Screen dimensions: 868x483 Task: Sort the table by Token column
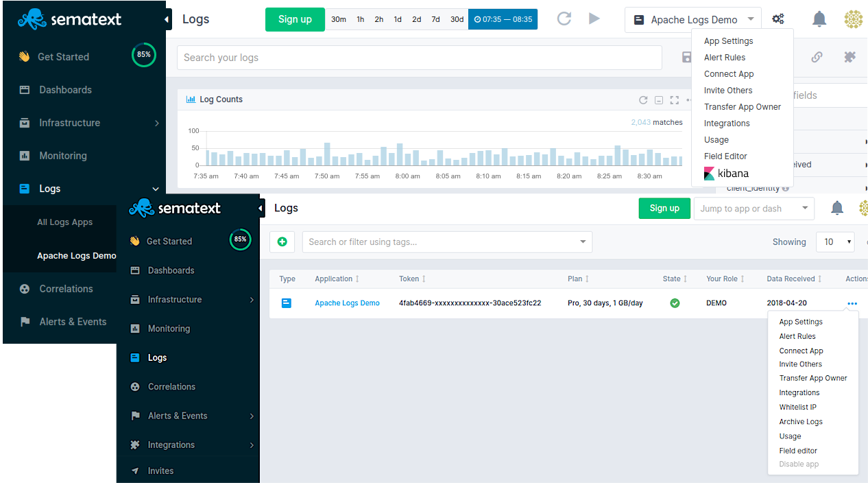(x=412, y=279)
